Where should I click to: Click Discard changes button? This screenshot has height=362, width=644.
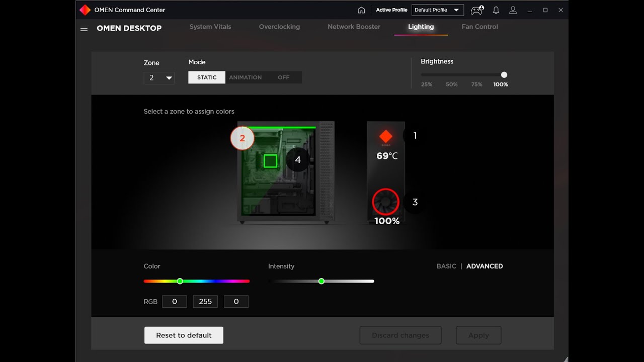tap(400, 335)
